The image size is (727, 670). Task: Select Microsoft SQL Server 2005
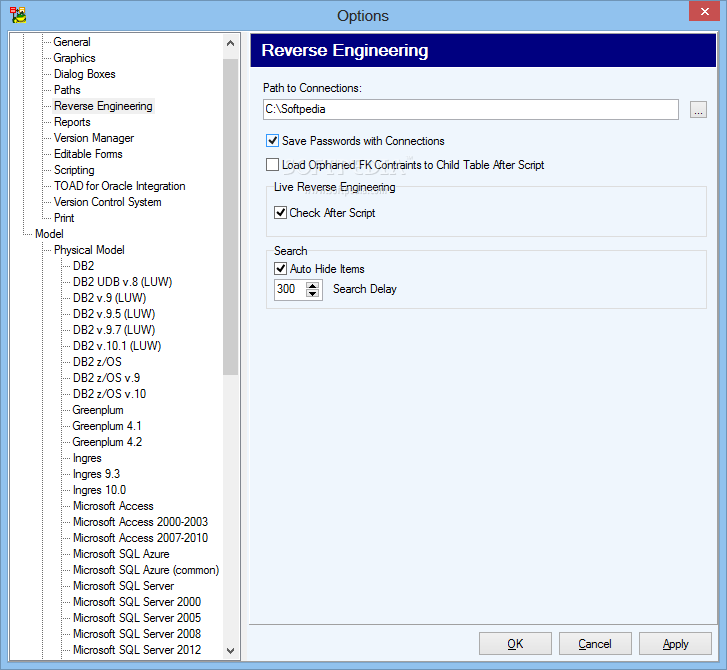[x=137, y=618]
